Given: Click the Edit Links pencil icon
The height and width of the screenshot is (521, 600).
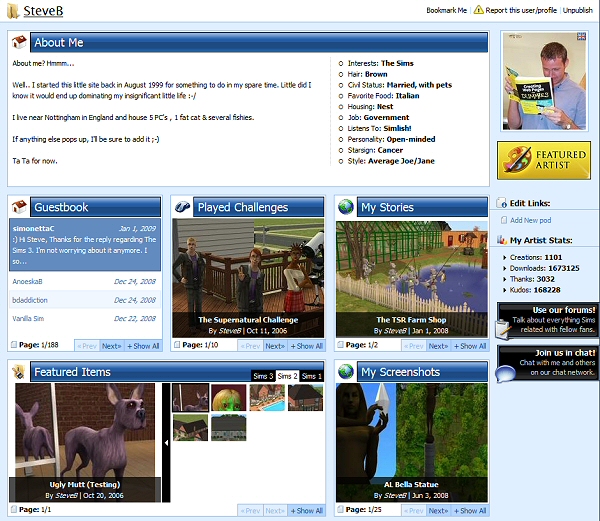Looking at the screenshot, I should tap(503, 203).
